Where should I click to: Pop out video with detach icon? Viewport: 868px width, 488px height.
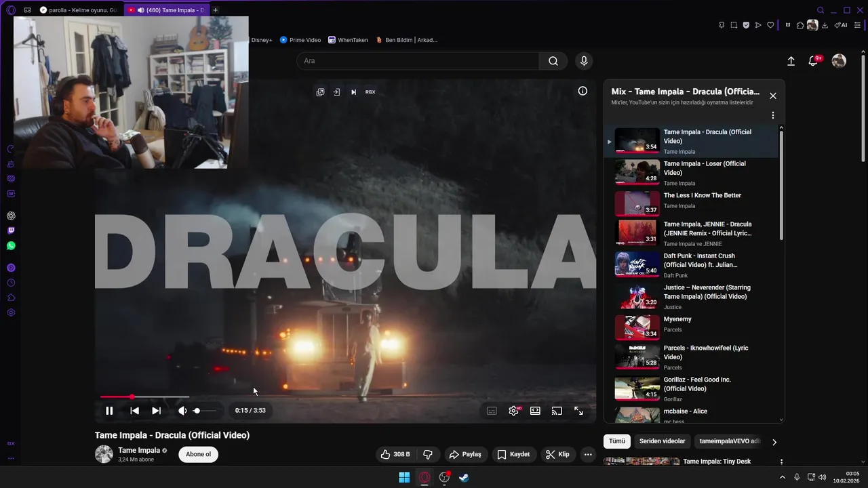320,92
